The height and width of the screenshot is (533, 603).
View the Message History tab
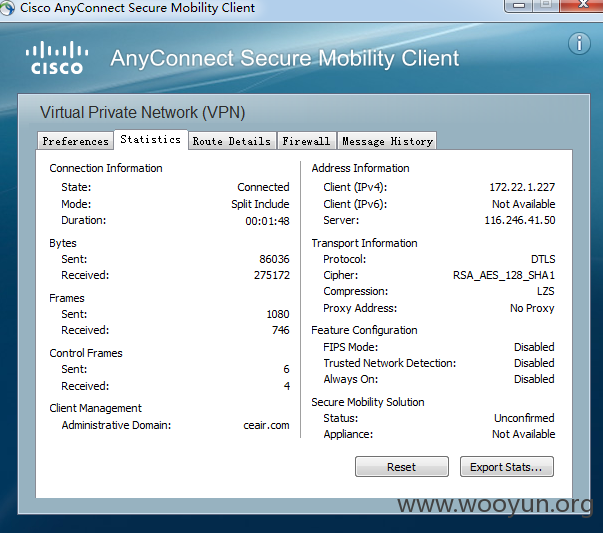tap(387, 141)
